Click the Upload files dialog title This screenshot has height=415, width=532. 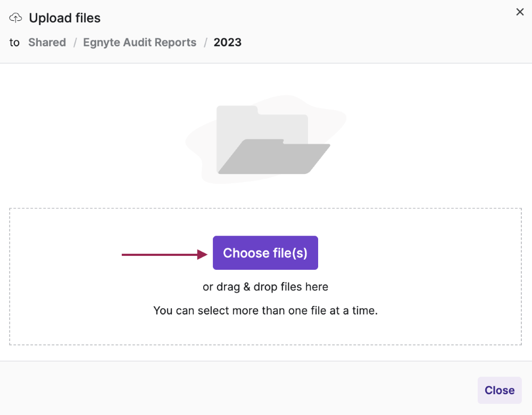tap(65, 18)
